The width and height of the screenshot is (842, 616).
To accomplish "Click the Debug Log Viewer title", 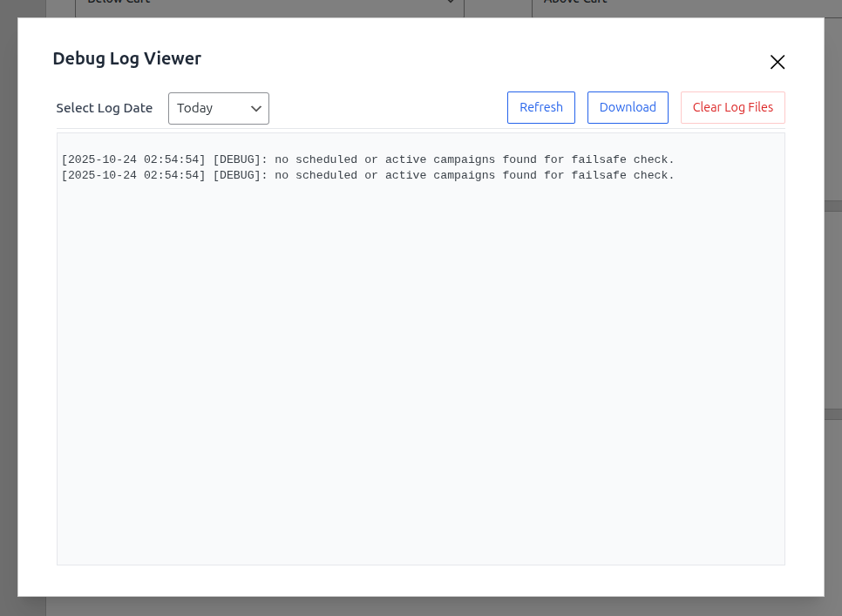I will pyautogui.click(x=126, y=58).
